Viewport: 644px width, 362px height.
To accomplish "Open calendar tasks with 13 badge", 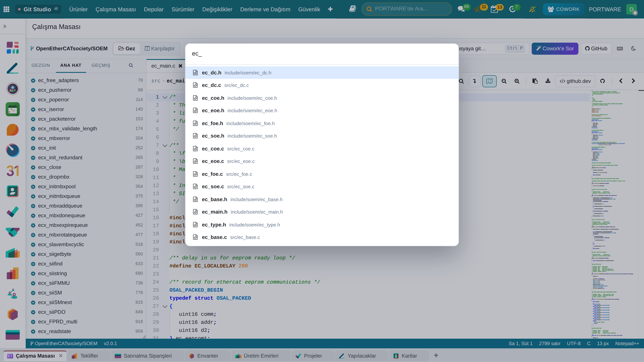I will pos(494,9).
